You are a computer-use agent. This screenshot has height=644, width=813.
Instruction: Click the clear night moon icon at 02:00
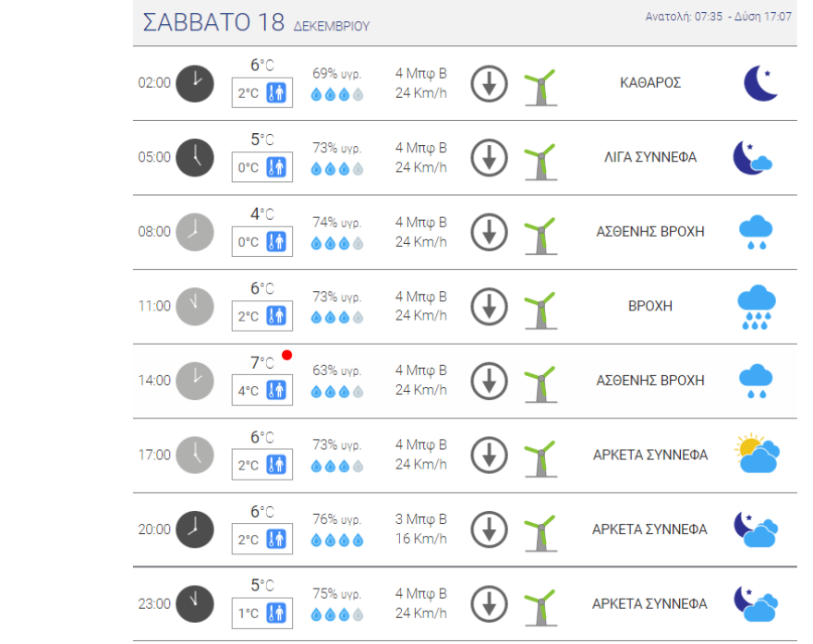(x=761, y=83)
